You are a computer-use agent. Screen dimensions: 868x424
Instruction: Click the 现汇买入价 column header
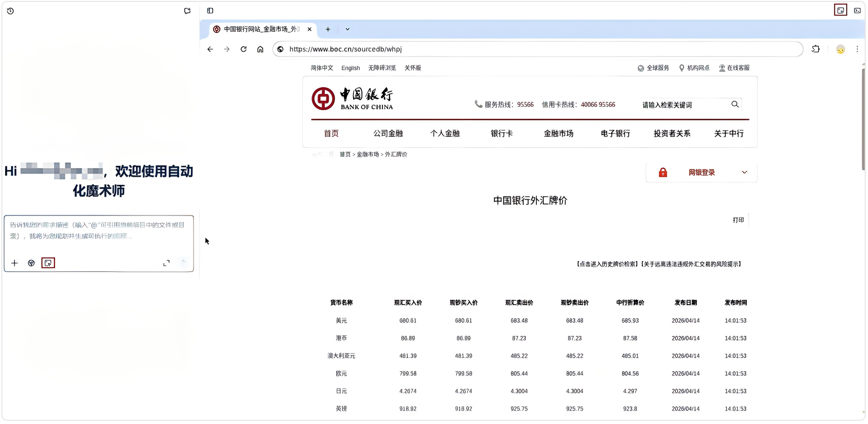point(408,303)
